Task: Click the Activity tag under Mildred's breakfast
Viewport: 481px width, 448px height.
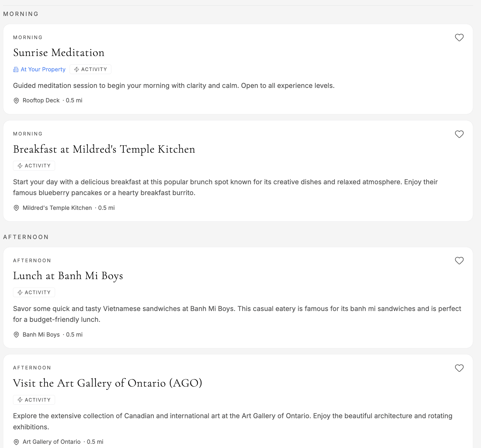Action: (x=34, y=166)
